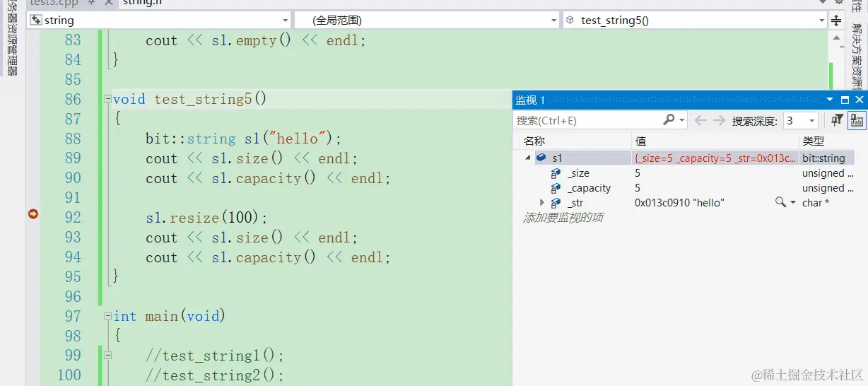Click the //test_string2(); comment line
Screen dimensions: 868x386
point(215,375)
